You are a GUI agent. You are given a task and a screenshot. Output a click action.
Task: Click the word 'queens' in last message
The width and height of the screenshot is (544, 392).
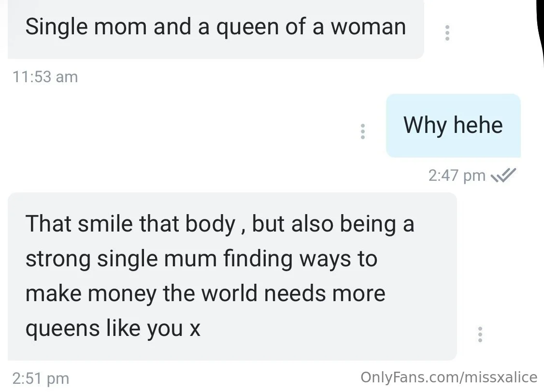click(x=62, y=329)
